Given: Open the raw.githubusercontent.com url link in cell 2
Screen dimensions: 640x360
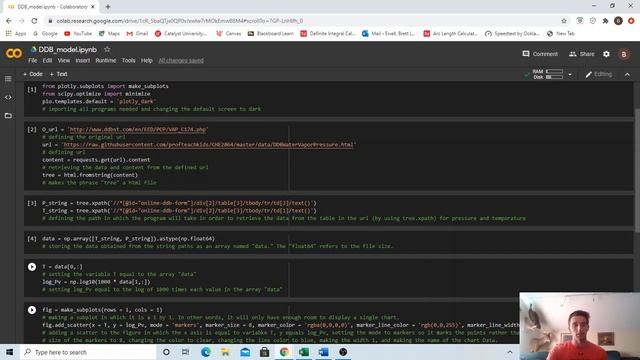Looking at the screenshot, I should pos(208,145).
